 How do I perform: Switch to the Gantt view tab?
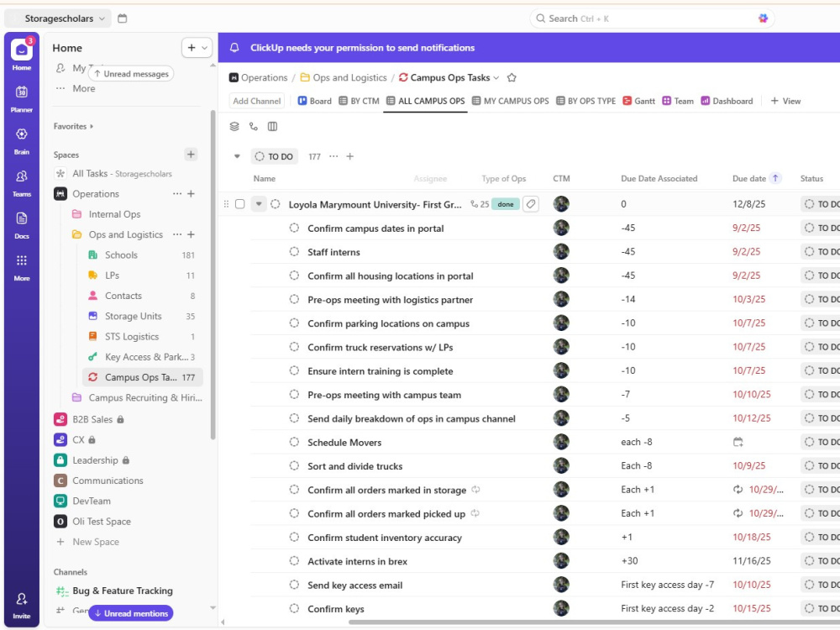click(638, 101)
